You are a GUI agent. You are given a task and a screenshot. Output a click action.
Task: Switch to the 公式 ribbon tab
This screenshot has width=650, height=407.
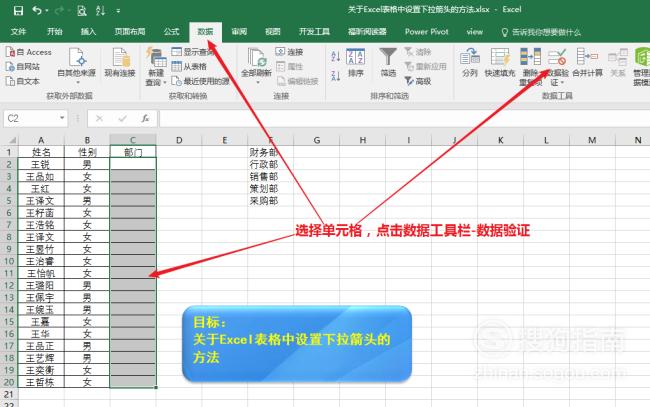point(171,31)
